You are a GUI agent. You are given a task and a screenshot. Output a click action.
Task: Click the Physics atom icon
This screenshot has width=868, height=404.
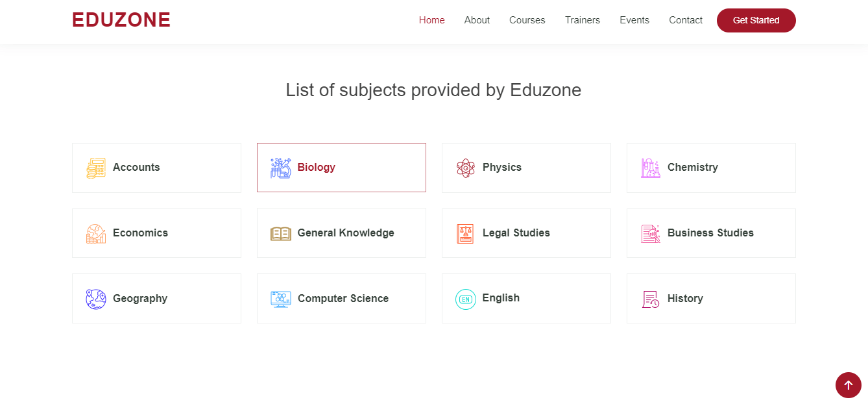tap(466, 168)
